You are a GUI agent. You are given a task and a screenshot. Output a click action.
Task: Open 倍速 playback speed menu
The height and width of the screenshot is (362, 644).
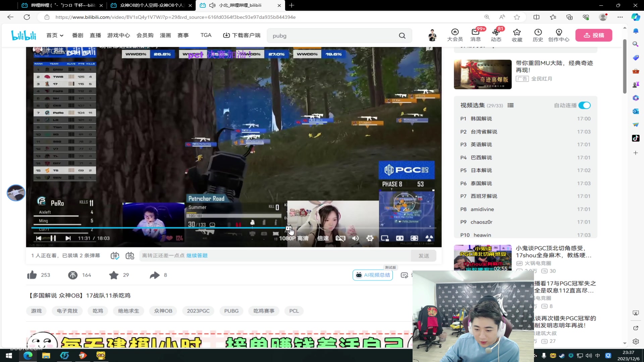[x=323, y=238]
